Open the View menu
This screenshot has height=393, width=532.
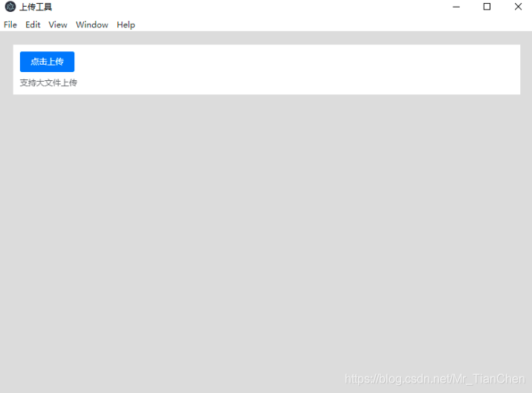[x=58, y=25]
